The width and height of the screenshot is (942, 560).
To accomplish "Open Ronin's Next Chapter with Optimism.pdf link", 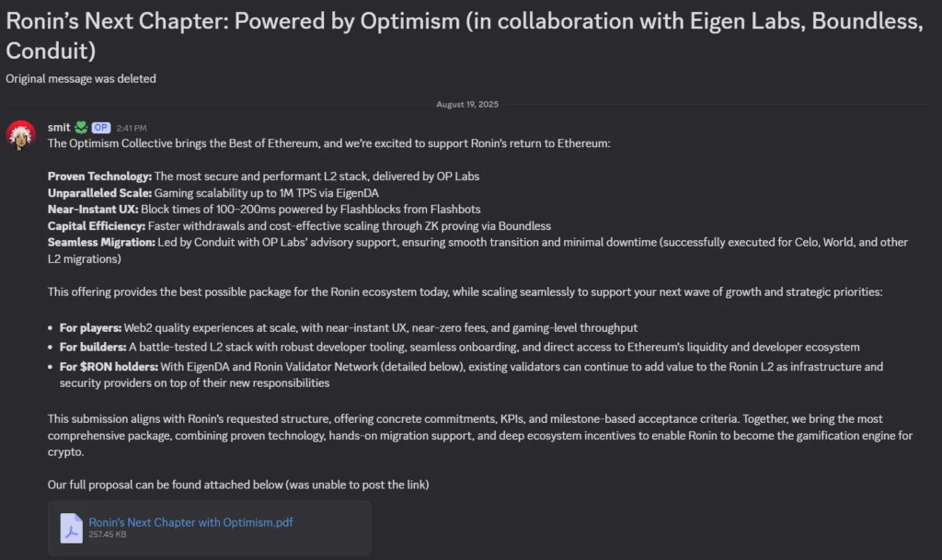I will pyautogui.click(x=190, y=522).
